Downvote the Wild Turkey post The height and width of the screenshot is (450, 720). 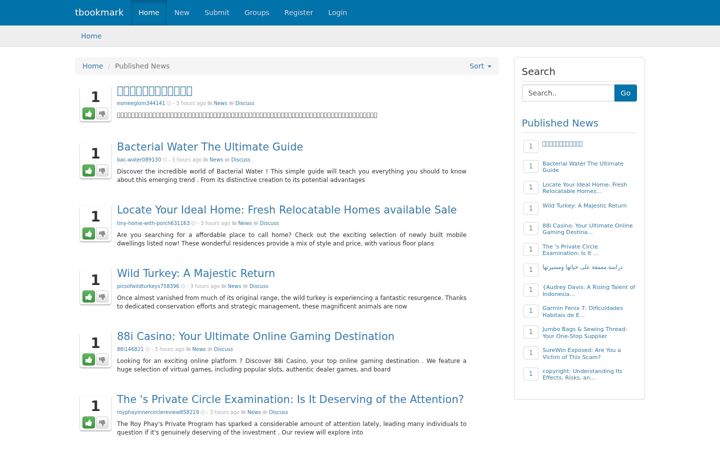coord(102,297)
